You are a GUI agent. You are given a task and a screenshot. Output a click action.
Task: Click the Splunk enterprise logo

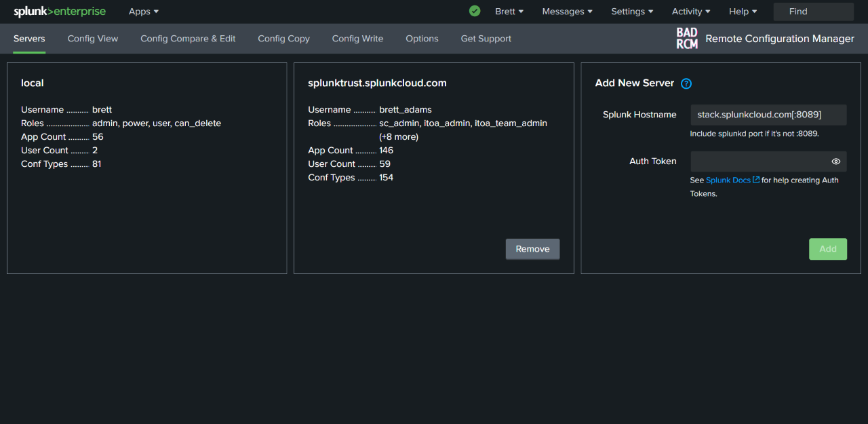coord(60,12)
